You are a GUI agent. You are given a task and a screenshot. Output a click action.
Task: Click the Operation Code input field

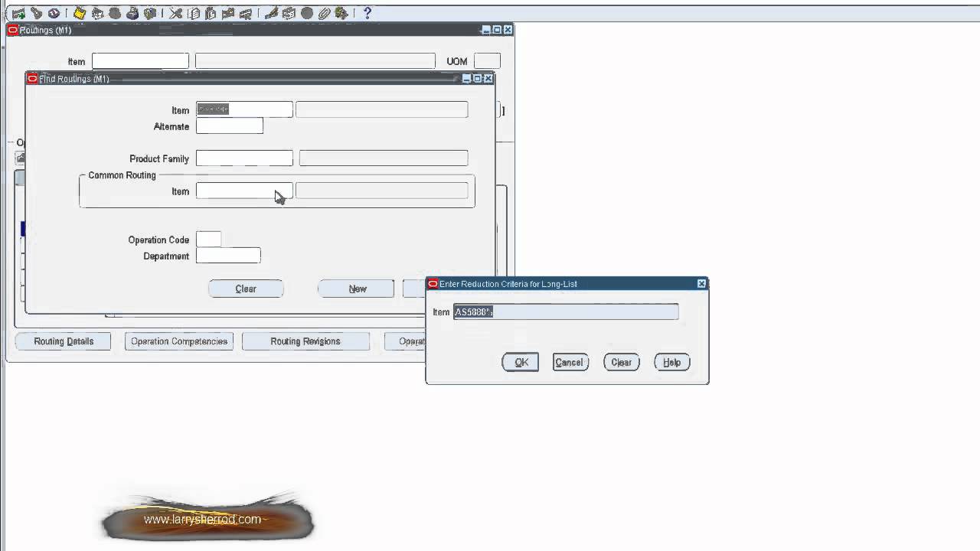pos(209,239)
